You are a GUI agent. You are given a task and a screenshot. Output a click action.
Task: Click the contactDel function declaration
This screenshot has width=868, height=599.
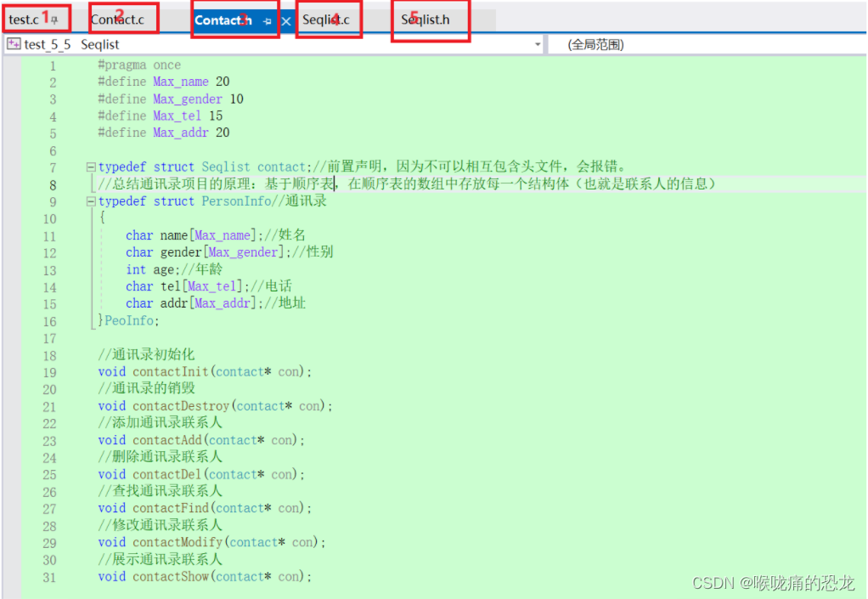201,474
